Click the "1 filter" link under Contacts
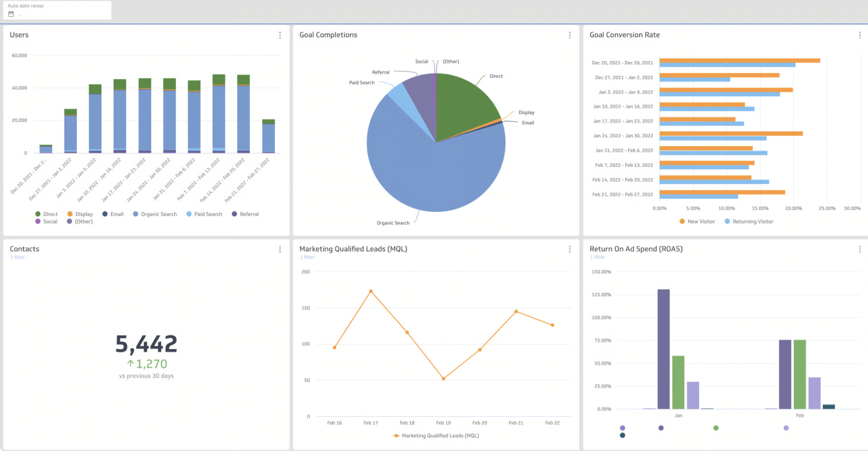This screenshot has width=868, height=451. [17, 257]
